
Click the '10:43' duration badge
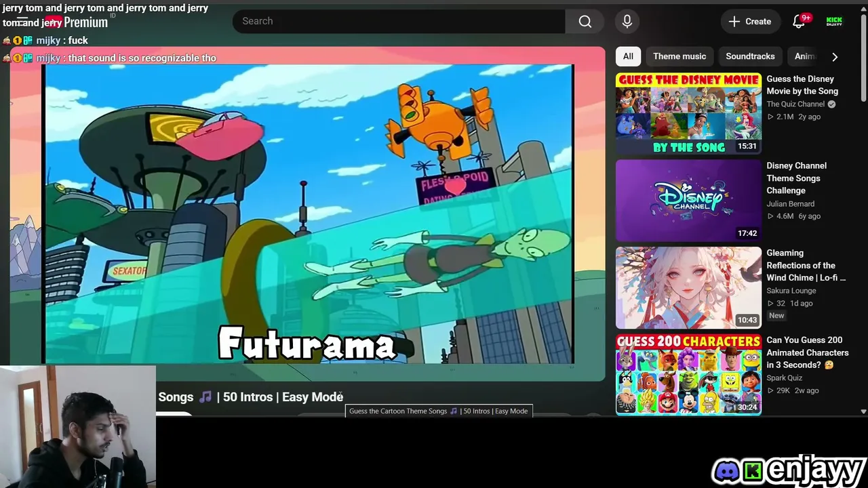(747, 320)
